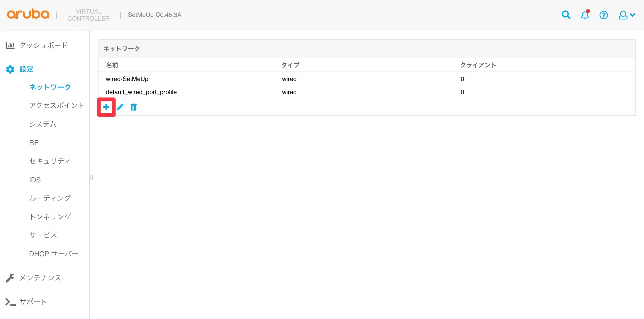Image resolution: width=644 pixels, height=319 pixels.
Task: Open the search magnifier in header
Action: tap(566, 15)
